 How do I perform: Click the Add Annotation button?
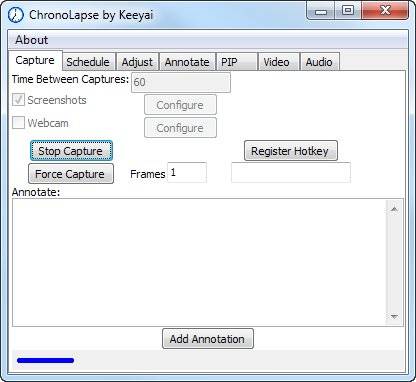tap(208, 339)
